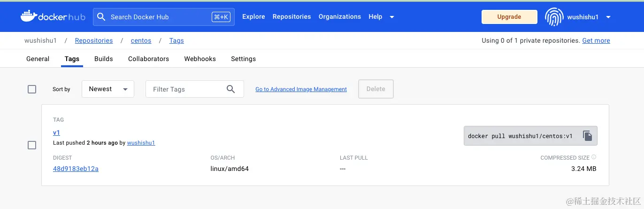
Task: Open the wushishu1 account menu arrow
Action: tap(608, 17)
